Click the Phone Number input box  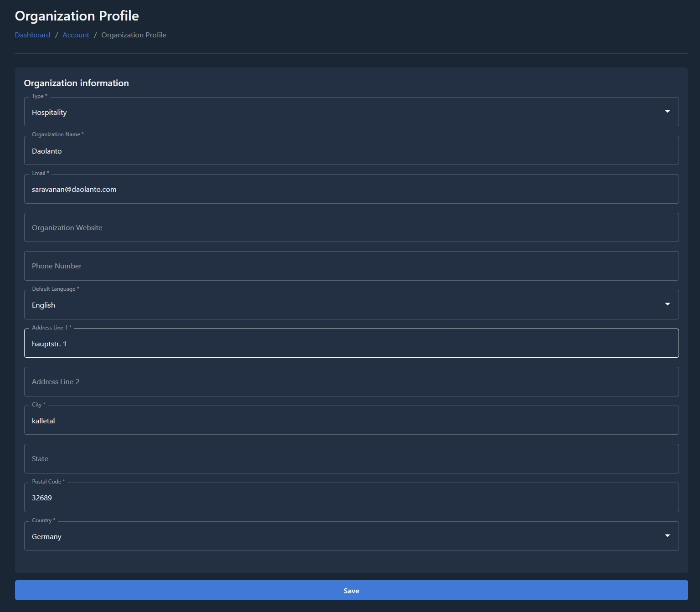(351, 266)
